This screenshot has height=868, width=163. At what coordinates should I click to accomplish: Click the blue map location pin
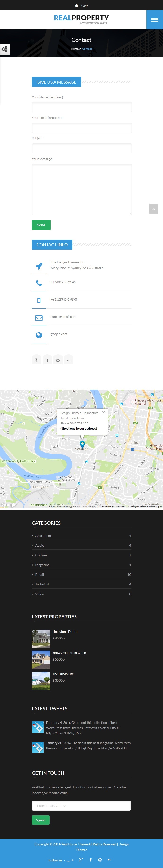point(82,445)
